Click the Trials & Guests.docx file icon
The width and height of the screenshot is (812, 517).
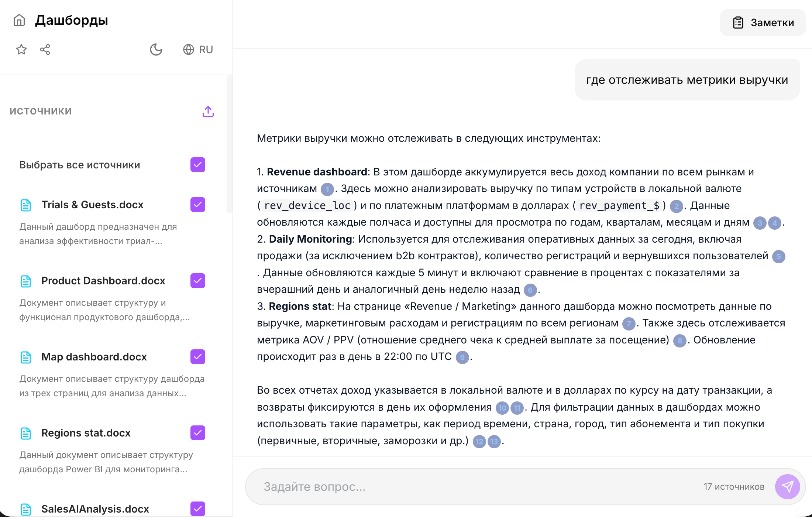pos(26,205)
